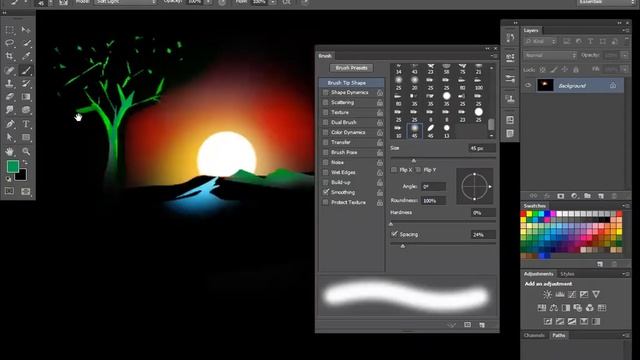
Task: Adjust the brush Size slider handle
Action: 413,160
